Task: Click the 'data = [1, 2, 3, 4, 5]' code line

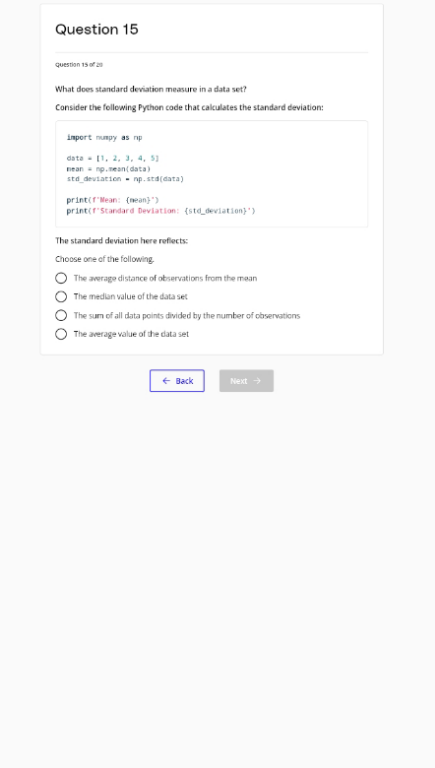Action: [113, 158]
